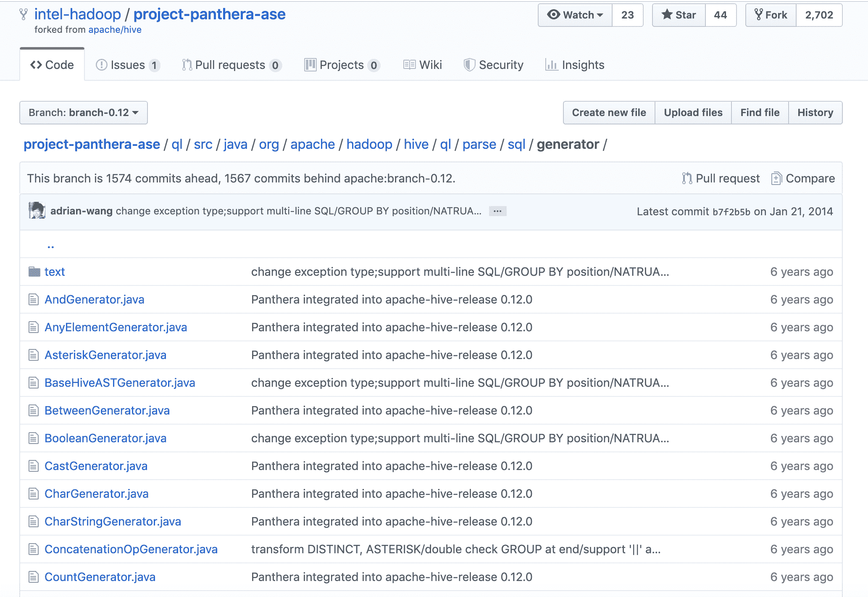Viewport: 868px width, 597px height.
Task: Switch to the Issues tab
Action: (x=127, y=65)
